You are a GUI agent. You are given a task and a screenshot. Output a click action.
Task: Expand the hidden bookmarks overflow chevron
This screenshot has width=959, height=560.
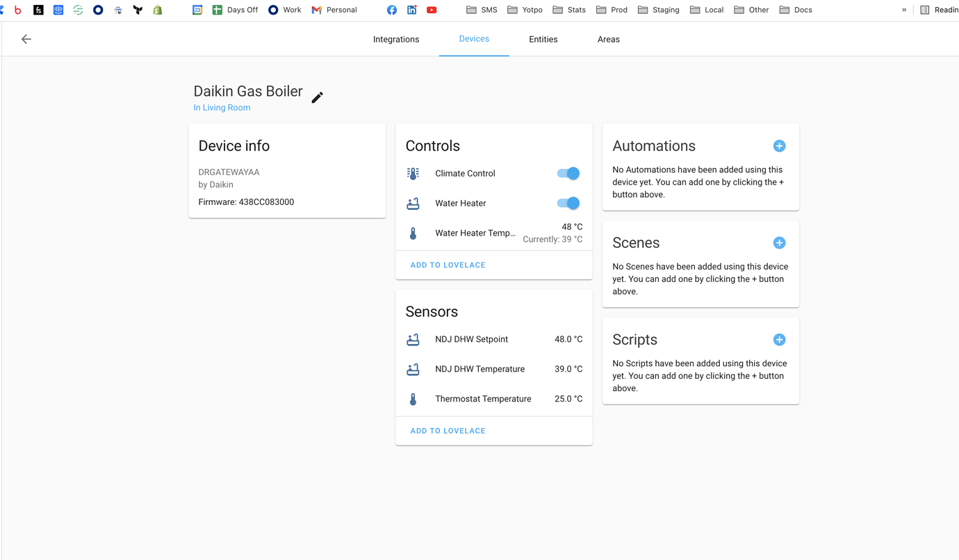(x=904, y=10)
